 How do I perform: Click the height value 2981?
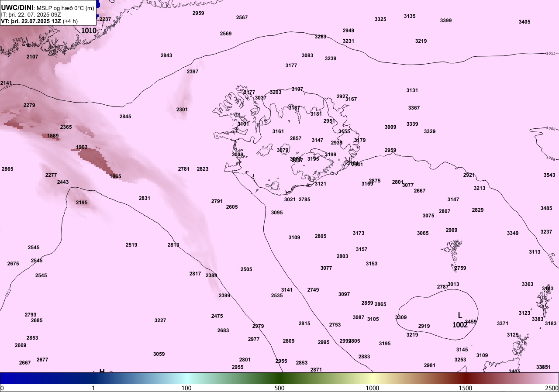(430, 365)
